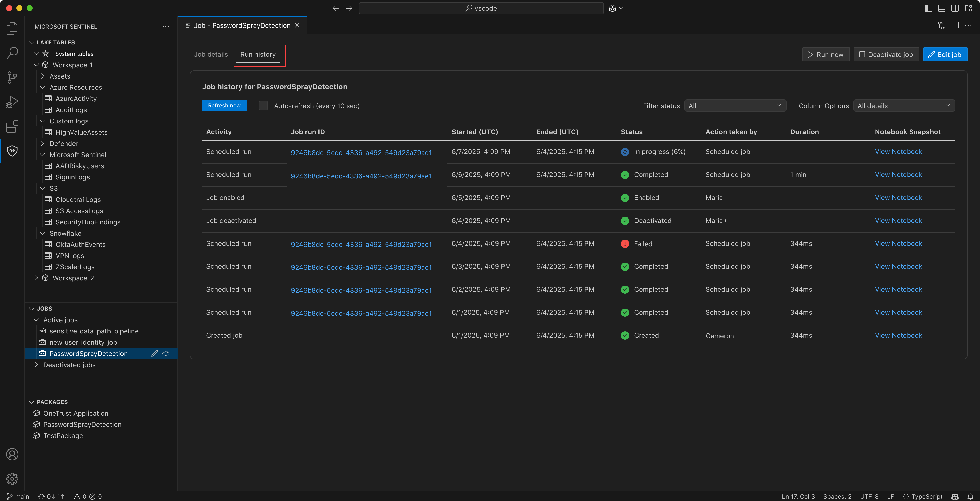Viewport: 980px width, 501px height.
Task: Open the Filter status dropdown
Action: [x=735, y=106]
